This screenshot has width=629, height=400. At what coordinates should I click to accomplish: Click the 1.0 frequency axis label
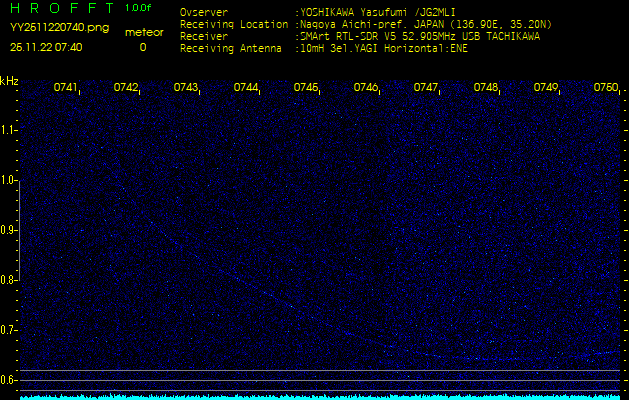point(9,180)
